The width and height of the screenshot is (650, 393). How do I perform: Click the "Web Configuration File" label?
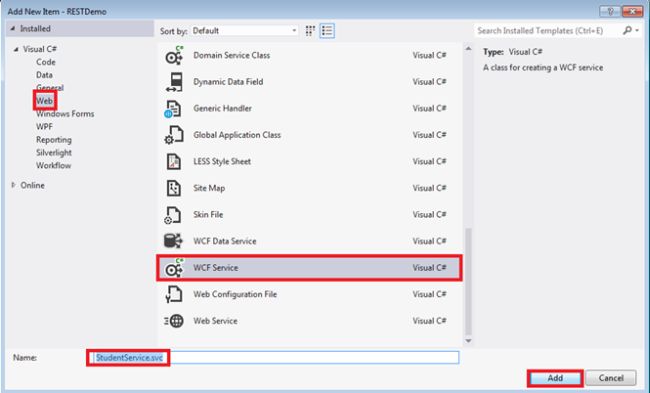[235, 294]
